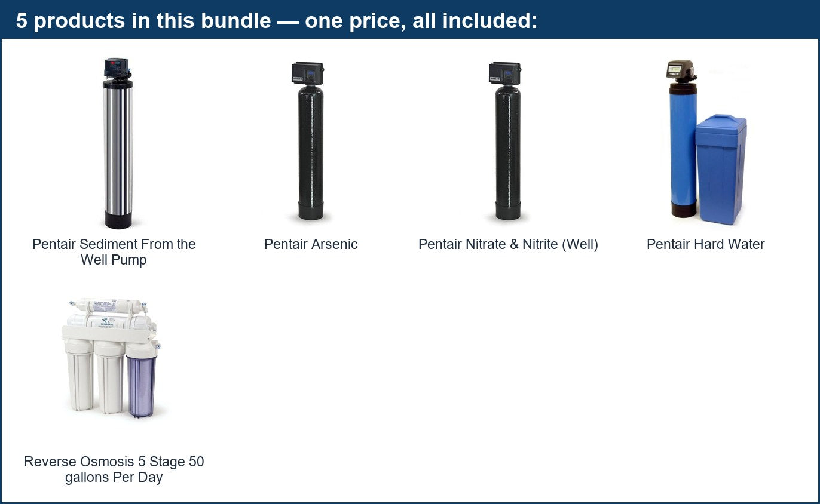This screenshot has width=820, height=504.
Task: Click the control valve on the Nitrate & Nitrite tank
Action: pos(505,73)
